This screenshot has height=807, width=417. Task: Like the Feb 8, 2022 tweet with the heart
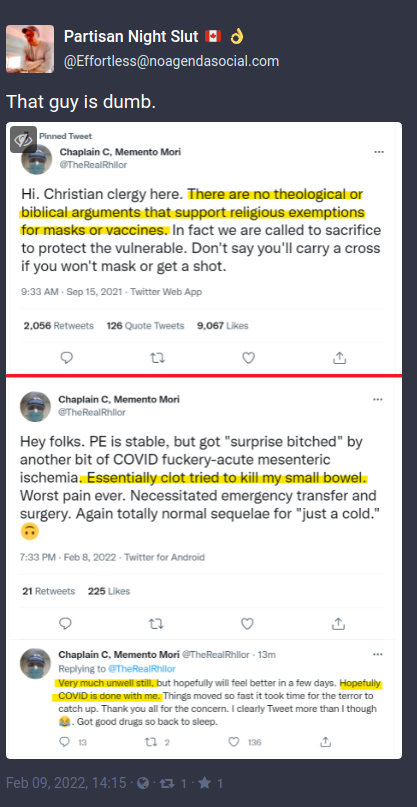coord(248,624)
